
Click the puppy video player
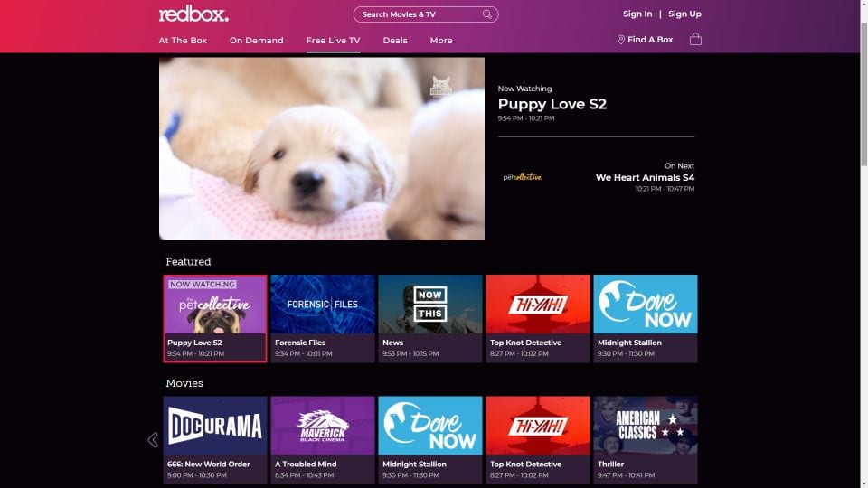tap(322, 149)
